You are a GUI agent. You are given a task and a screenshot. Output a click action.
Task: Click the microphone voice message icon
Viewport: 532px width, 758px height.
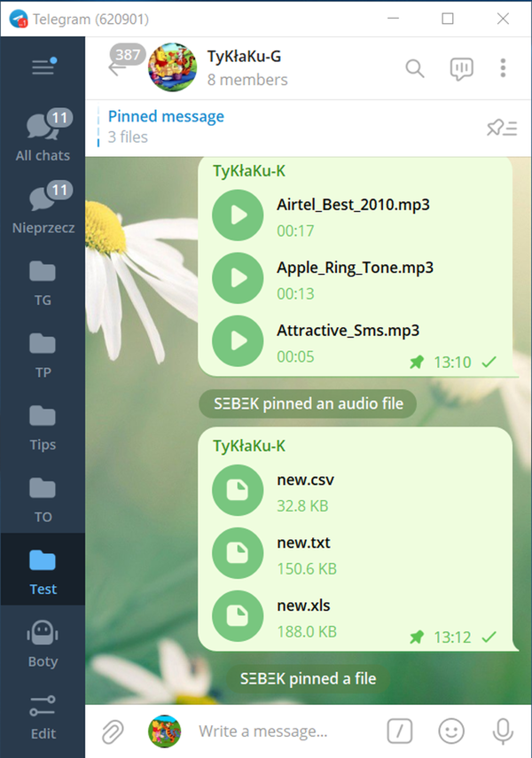[503, 731]
